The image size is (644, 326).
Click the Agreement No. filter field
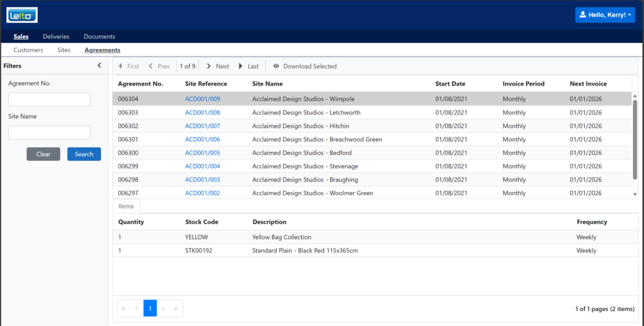click(49, 99)
